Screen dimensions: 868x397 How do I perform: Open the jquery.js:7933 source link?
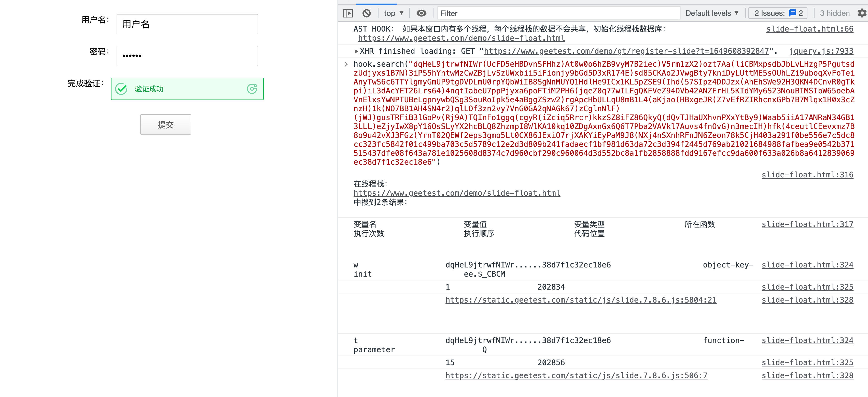pos(821,51)
